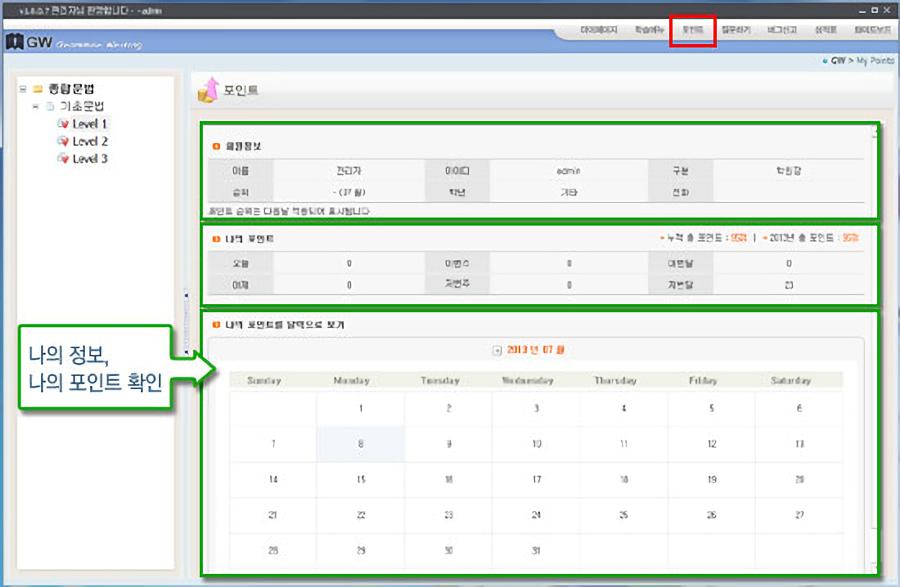Viewport: 900px width, 587px height.
Task: Select Level 2 in the tree
Action: (90, 142)
